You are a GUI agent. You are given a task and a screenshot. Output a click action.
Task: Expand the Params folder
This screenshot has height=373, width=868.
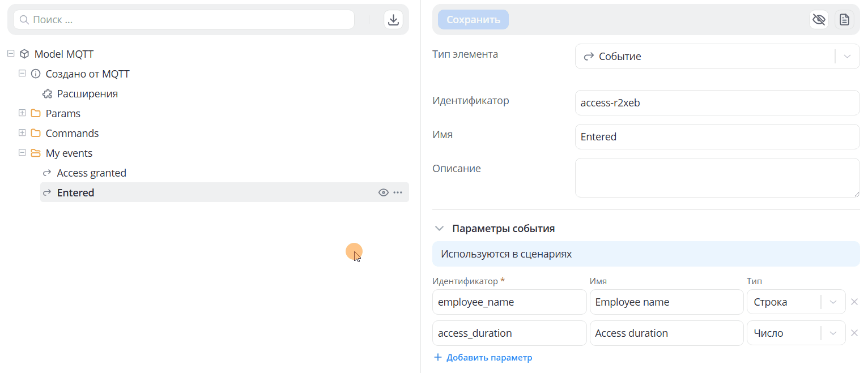coord(22,113)
